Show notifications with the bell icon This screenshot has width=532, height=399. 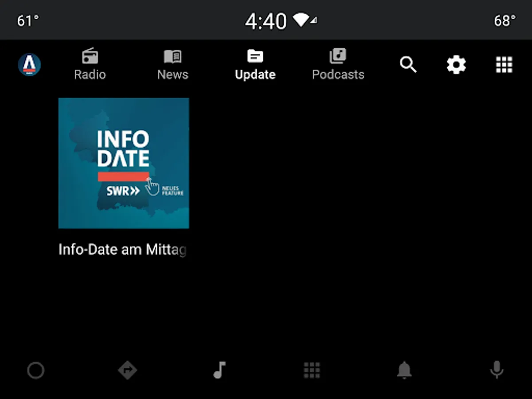click(x=404, y=370)
